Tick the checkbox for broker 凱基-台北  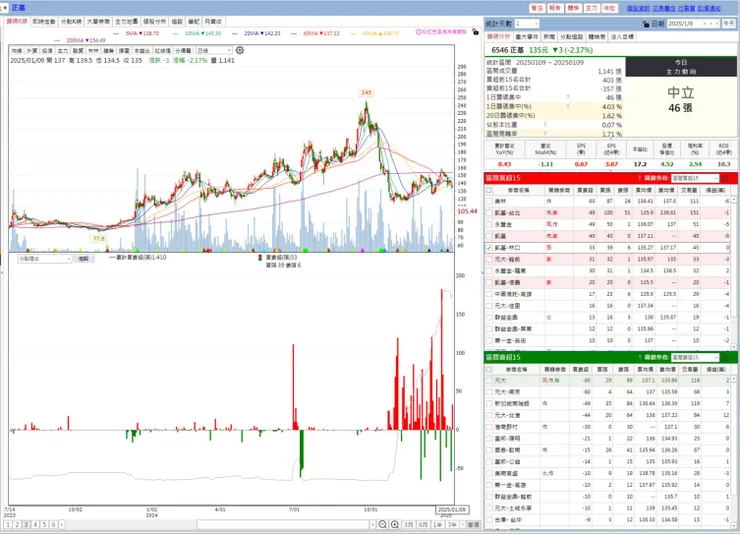pos(489,213)
